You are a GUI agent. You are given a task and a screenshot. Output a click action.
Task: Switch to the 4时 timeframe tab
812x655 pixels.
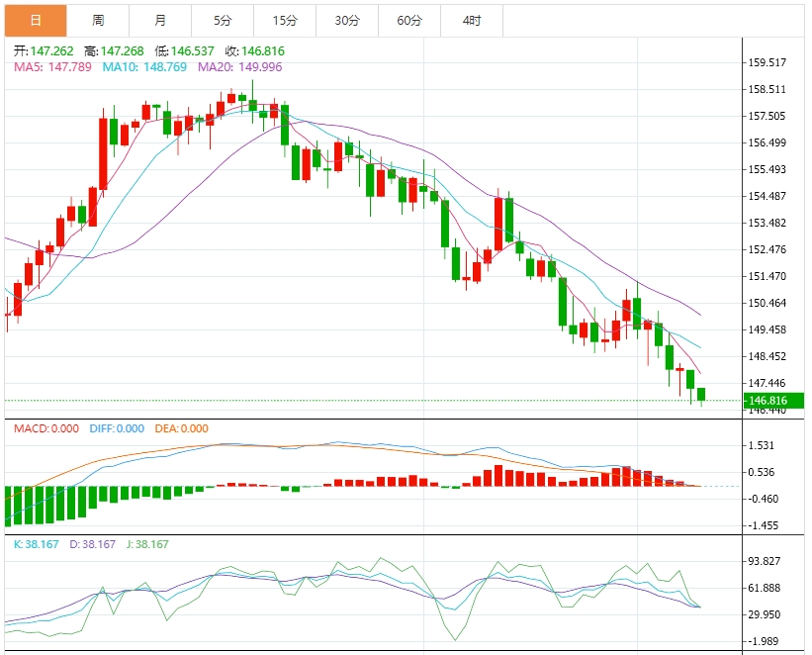(472, 21)
